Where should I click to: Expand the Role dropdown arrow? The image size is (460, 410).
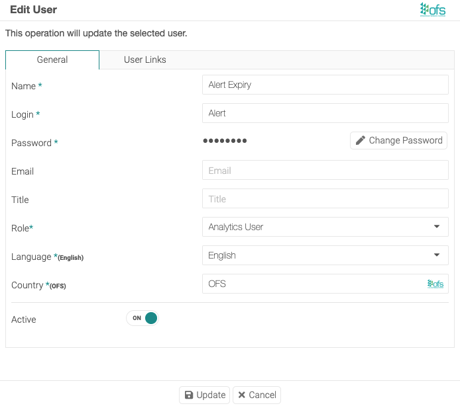(437, 227)
